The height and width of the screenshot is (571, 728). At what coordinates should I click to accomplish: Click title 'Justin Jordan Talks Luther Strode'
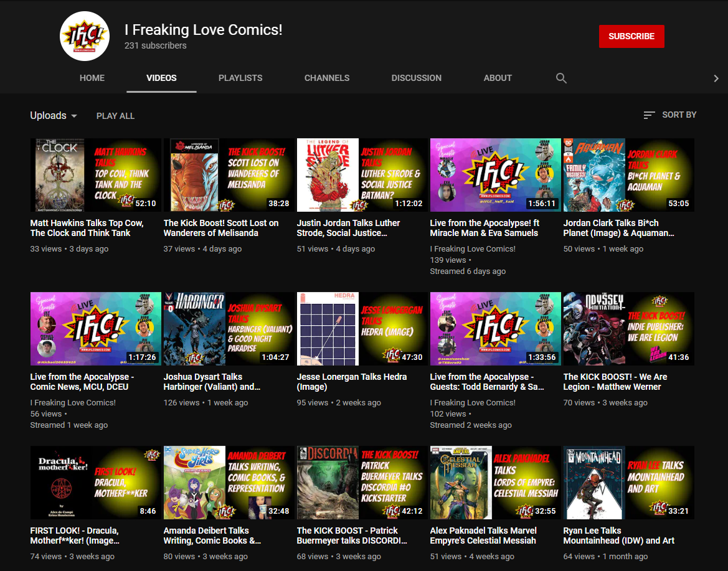click(x=348, y=228)
